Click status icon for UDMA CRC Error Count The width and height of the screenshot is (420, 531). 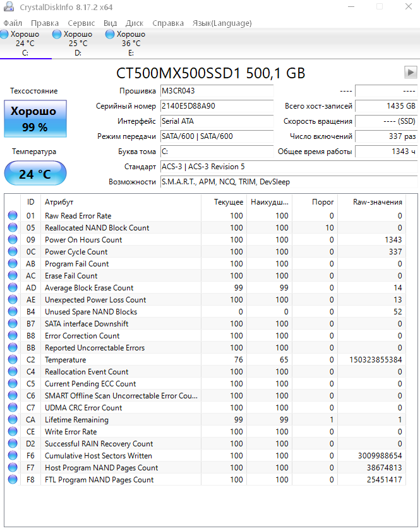pyautogui.click(x=13, y=407)
